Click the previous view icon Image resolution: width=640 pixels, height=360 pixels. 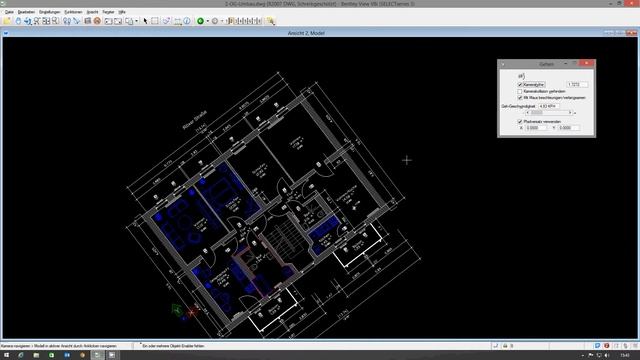[108, 21]
